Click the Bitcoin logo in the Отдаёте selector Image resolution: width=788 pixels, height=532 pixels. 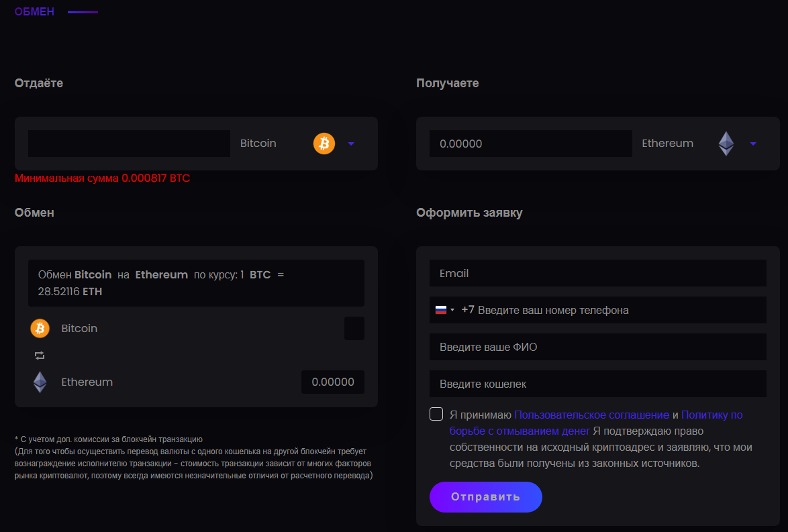324,144
